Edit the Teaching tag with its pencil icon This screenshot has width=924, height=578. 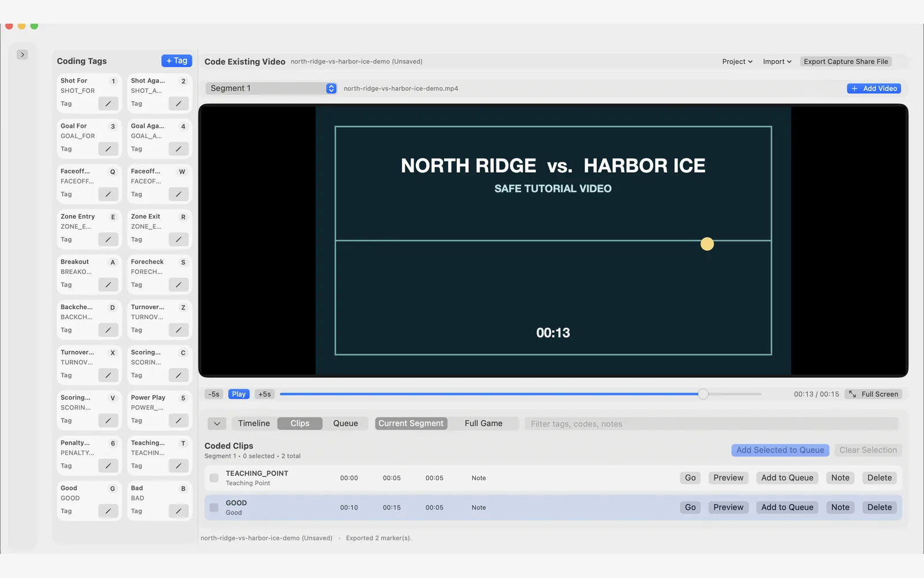(x=178, y=466)
